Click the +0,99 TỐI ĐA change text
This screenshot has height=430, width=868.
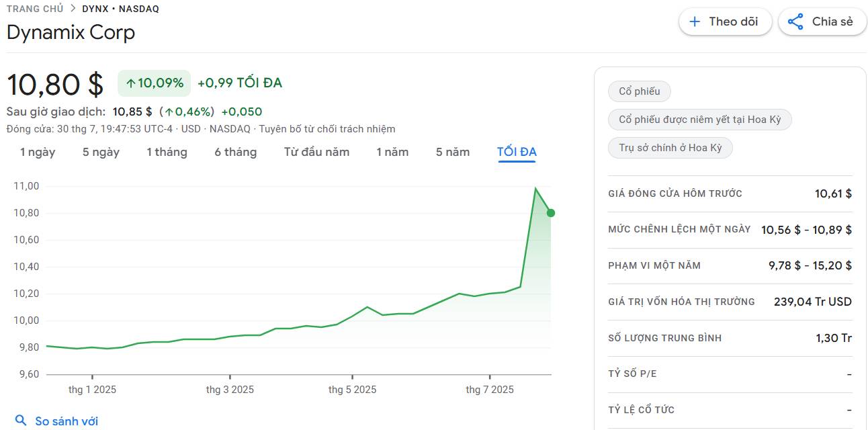240,83
